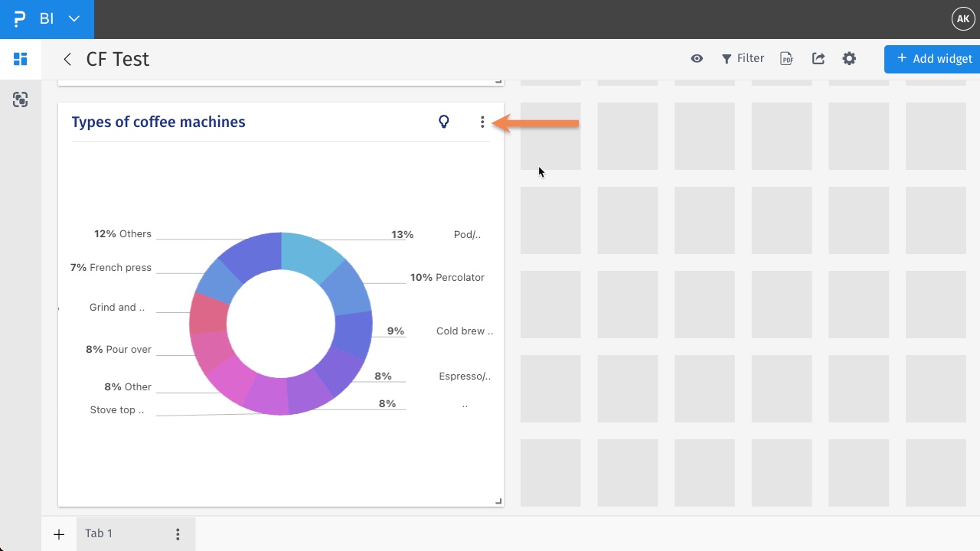Toggle dashboard preview with the eye icon

point(697,58)
